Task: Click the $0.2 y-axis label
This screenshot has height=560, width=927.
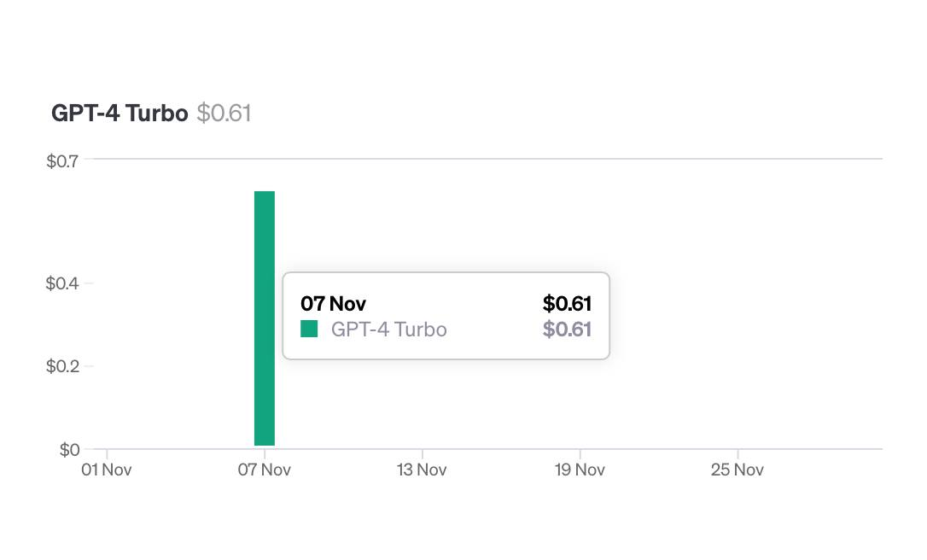Action: pyautogui.click(x=64, y=366)
